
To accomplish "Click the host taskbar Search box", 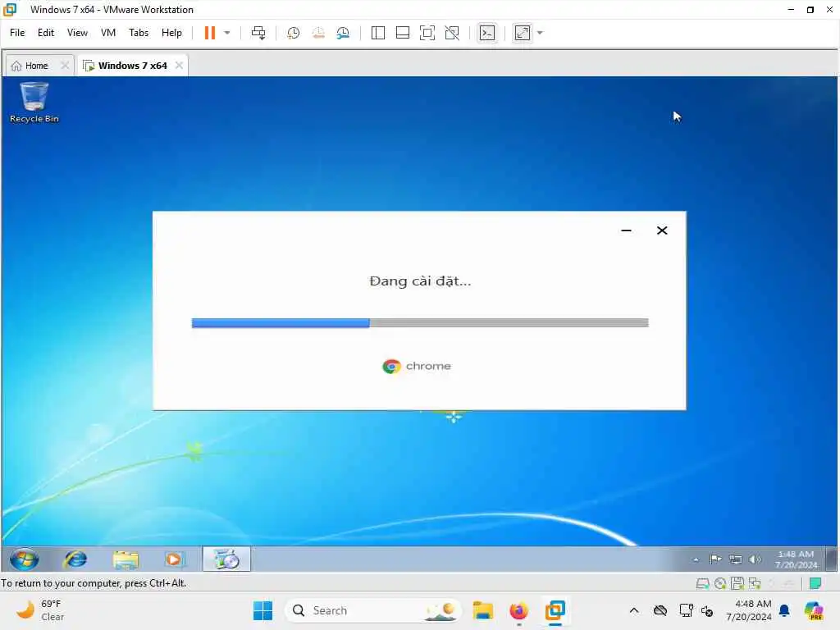I will [x=373, y=610].
